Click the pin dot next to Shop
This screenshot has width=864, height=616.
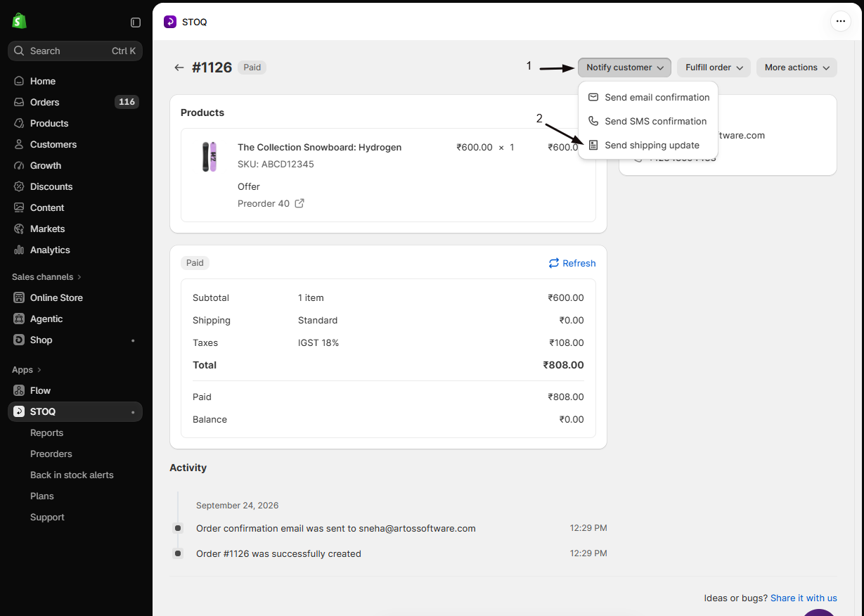pos(133,340)
